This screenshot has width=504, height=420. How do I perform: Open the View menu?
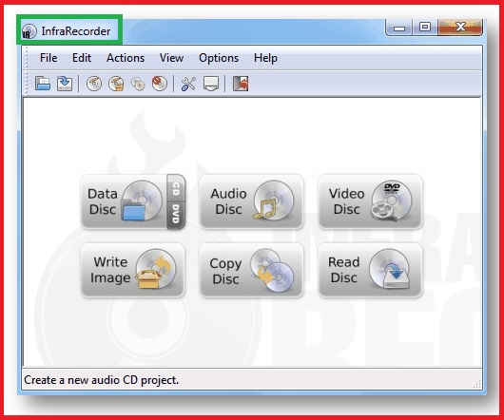pyautogui.click(x=171, y=58)
